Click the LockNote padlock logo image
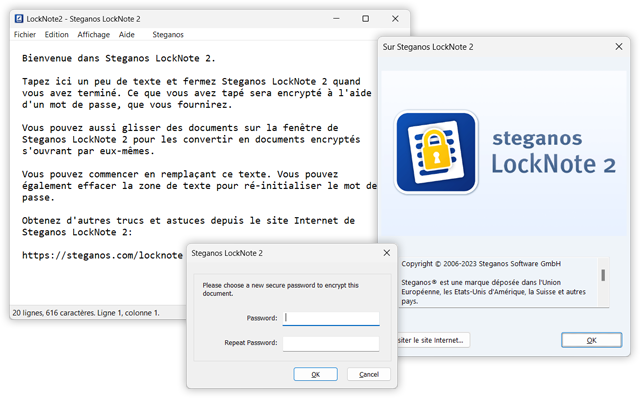 pyautogui.click(x=436, y=152)
